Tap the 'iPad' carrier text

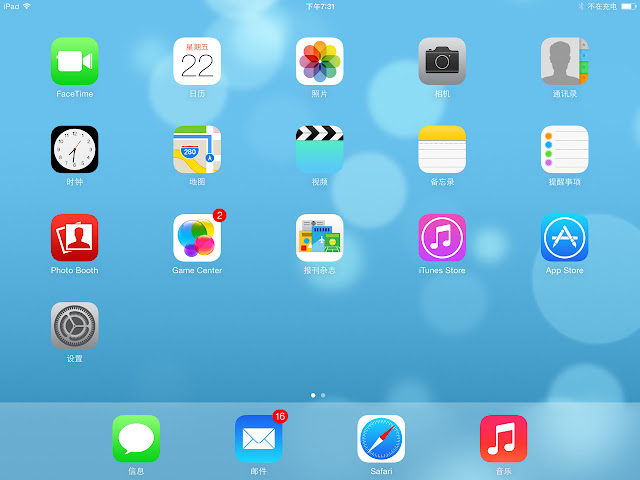pos(11,6)
